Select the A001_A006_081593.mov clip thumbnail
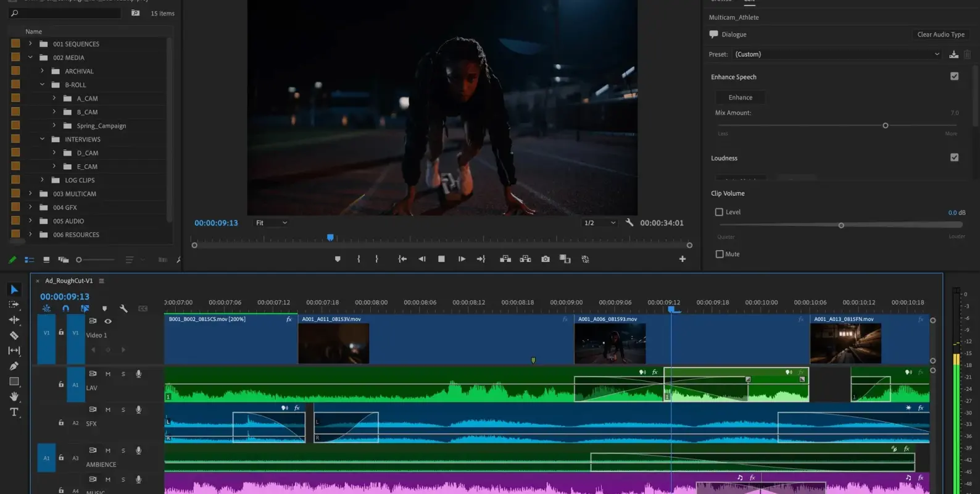This screenshot has width=980, height=494. click(x=610, y=343)
